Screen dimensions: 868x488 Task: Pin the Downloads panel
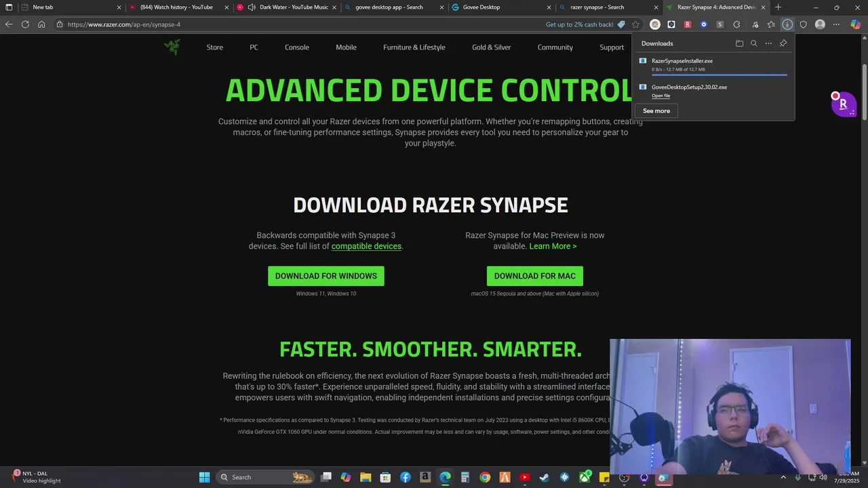[x=783, y=43]
